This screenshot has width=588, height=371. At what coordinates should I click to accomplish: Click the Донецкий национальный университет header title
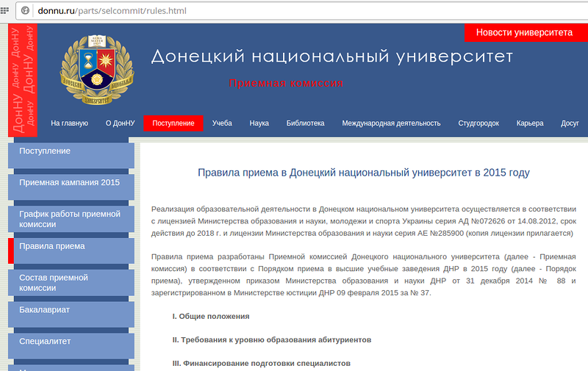click(x=332, y=57)
